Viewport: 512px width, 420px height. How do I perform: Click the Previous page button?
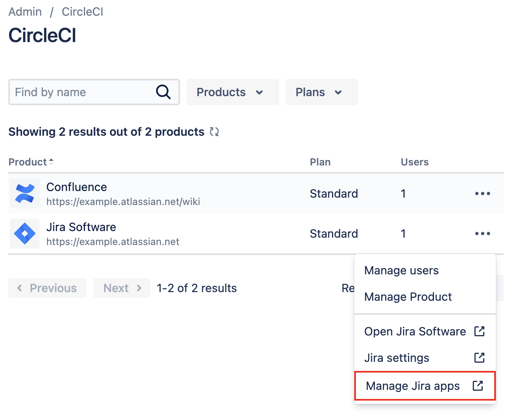pos(47,288)
